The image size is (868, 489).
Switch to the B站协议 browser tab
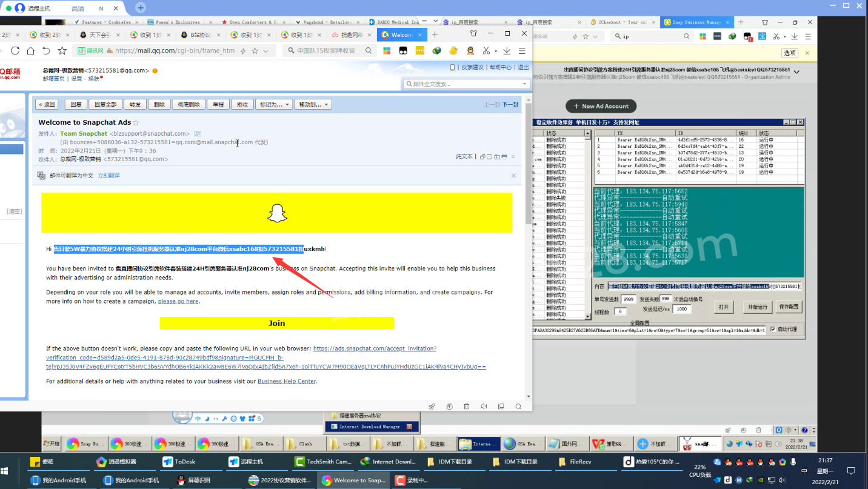click(x=201, y=35)
